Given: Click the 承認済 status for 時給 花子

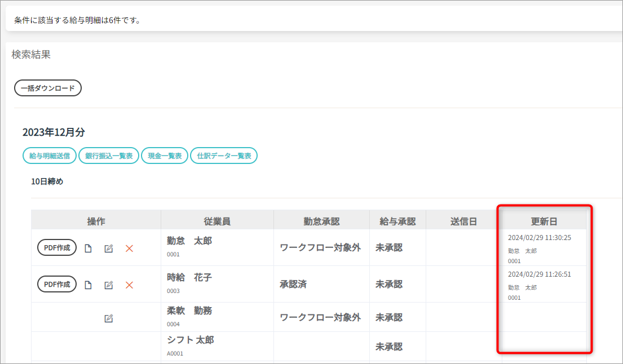Looking at the screenshot, I should pos(293,285).
